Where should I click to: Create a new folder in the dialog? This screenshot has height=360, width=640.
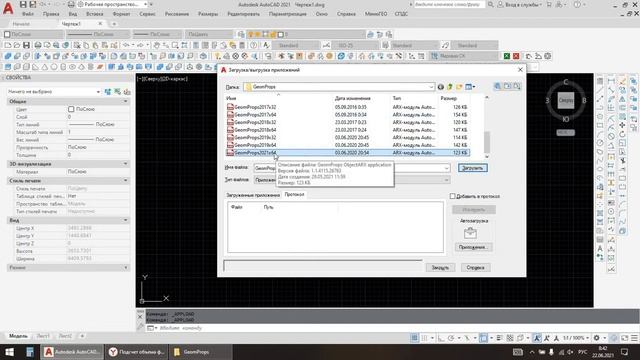point(459,87)
